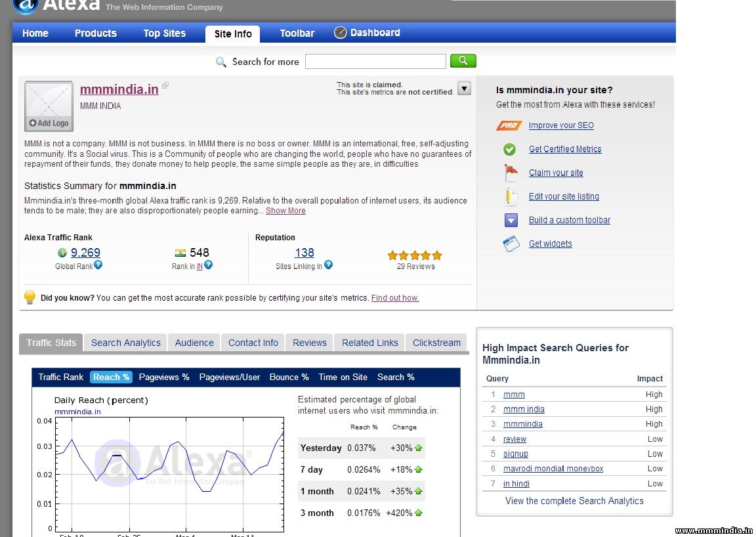This screenshot has height=537, width=756.
Task: Switch chart to Bounce %
Action: (289, 377)
